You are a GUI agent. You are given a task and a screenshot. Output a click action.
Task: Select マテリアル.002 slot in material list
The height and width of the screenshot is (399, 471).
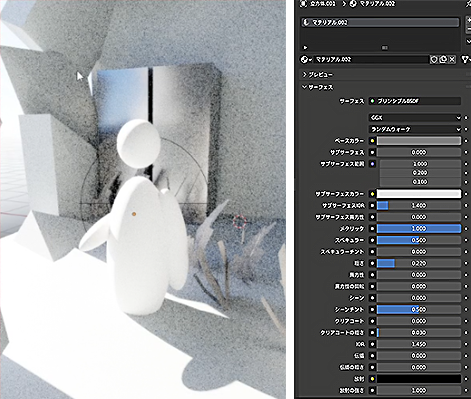380,22
